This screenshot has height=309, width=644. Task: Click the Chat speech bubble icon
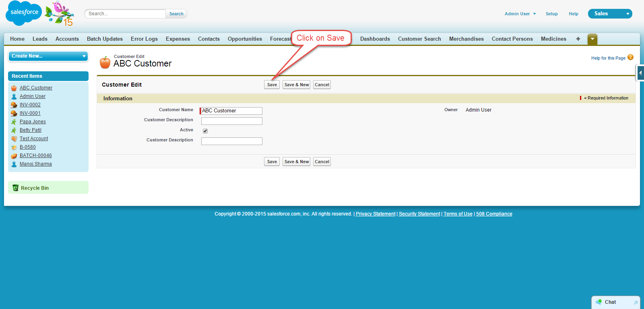tap(599, 302)
